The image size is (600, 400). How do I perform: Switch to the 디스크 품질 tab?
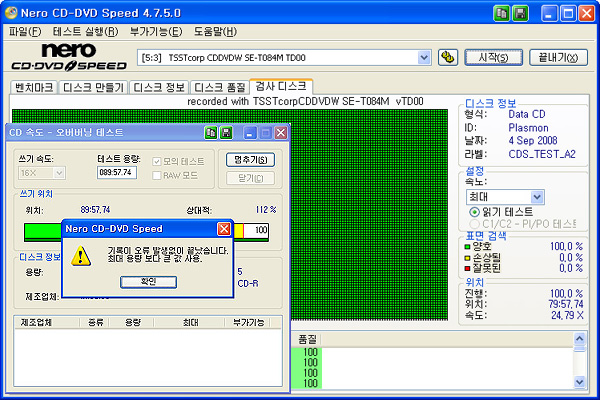[220, 87]
